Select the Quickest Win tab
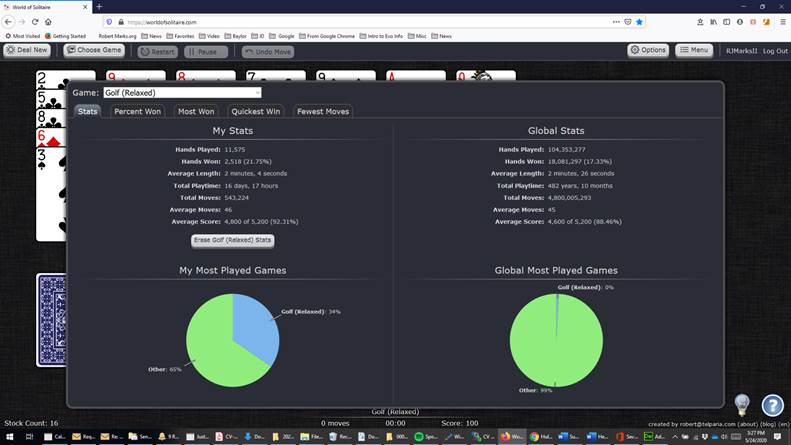The height and width of the screenshot is (445, 791). tap(257, 112)
